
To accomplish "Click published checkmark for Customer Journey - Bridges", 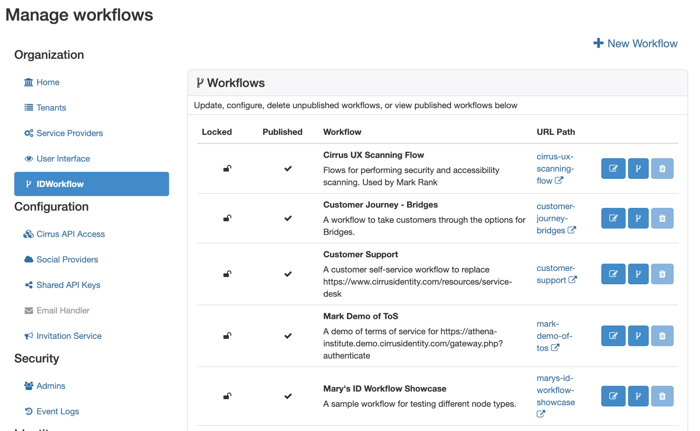I will pyautogui.click(x=288, y=218).
